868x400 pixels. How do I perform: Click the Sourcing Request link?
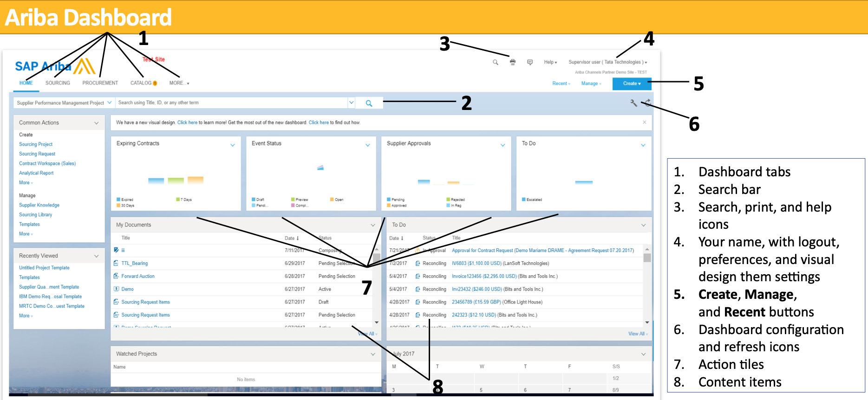(37, 154)
